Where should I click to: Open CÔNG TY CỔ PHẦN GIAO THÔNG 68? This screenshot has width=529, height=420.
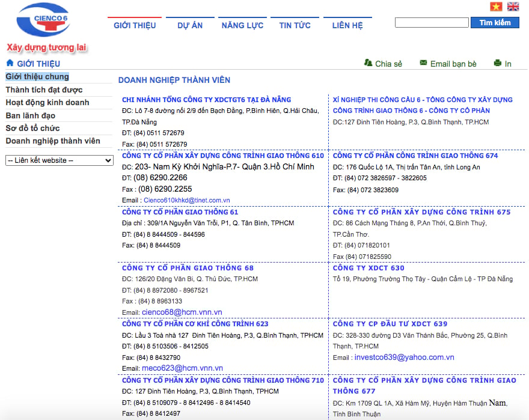click(188, 268)
